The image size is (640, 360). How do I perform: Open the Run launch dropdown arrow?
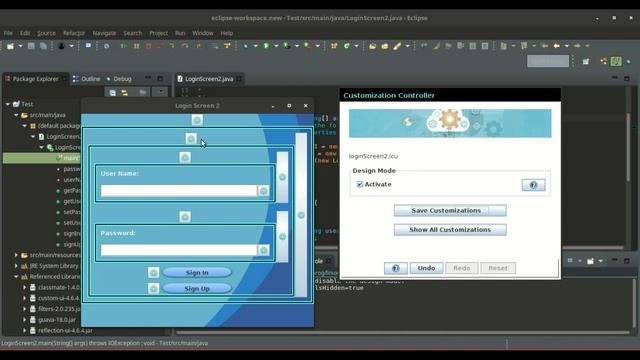(x=276, y=46)
